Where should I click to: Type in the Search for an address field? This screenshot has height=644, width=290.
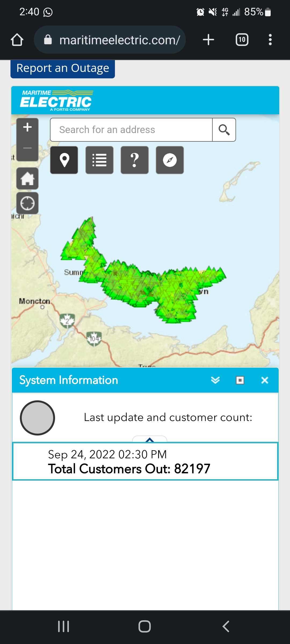click(x=131, y=130)
